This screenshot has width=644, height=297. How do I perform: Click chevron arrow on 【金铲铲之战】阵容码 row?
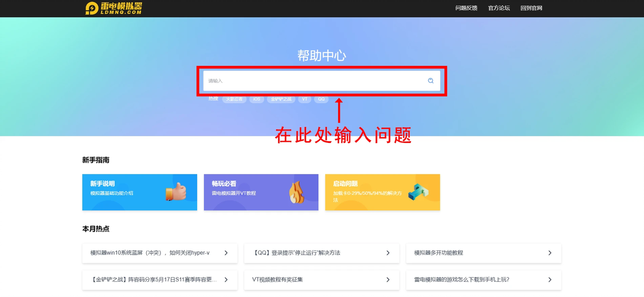pyautogui.click(x=226, y=280)
